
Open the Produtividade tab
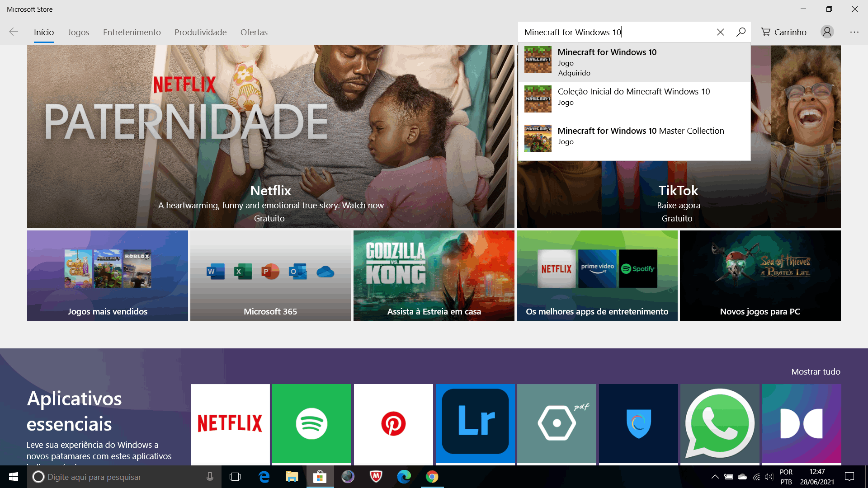coord(201,32)
